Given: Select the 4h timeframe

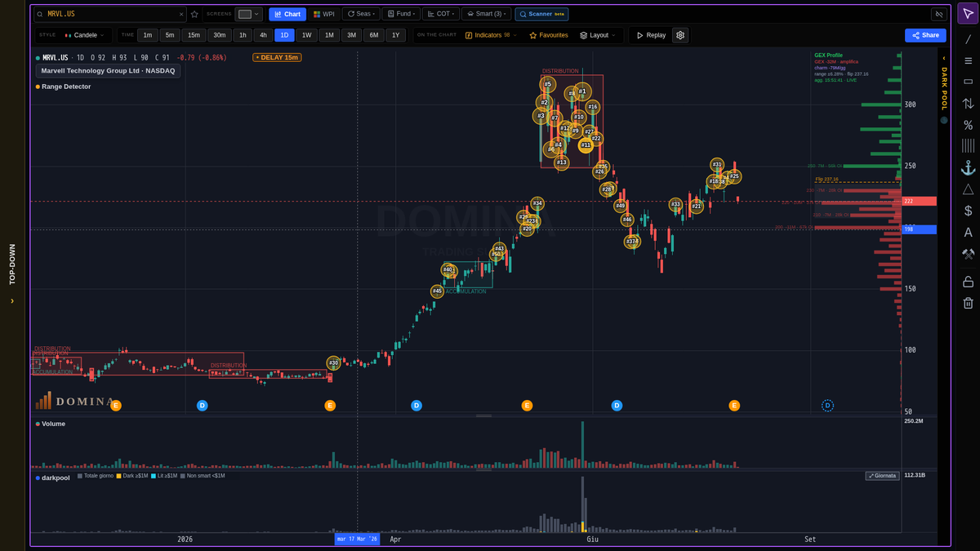Looking at the screenshot, I should coord(263,35).
